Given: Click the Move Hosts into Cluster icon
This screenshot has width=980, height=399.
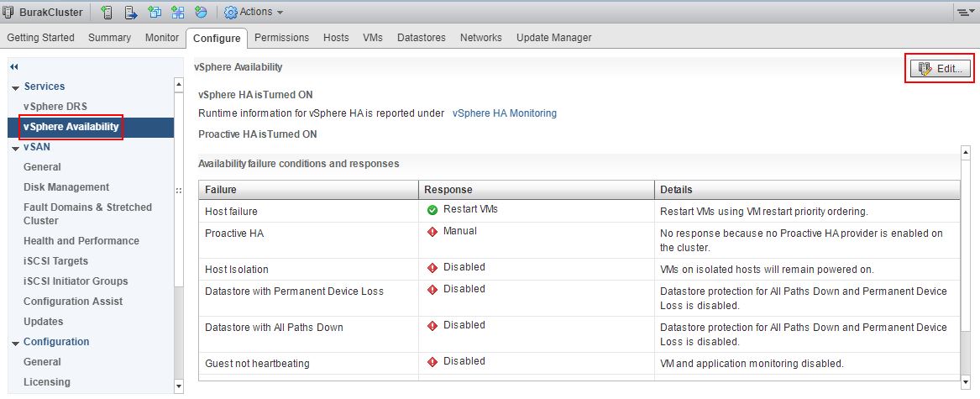Looking at the screenshot, I should point(131,12).
